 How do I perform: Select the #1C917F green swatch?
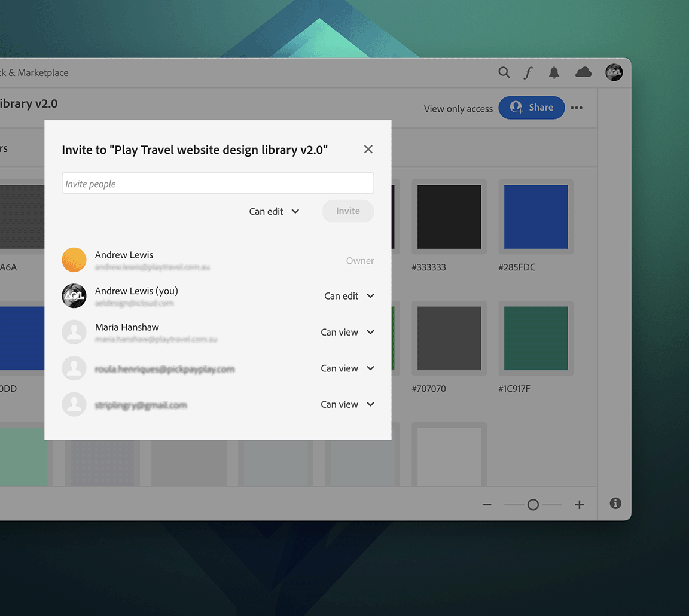tap(536, 339)
